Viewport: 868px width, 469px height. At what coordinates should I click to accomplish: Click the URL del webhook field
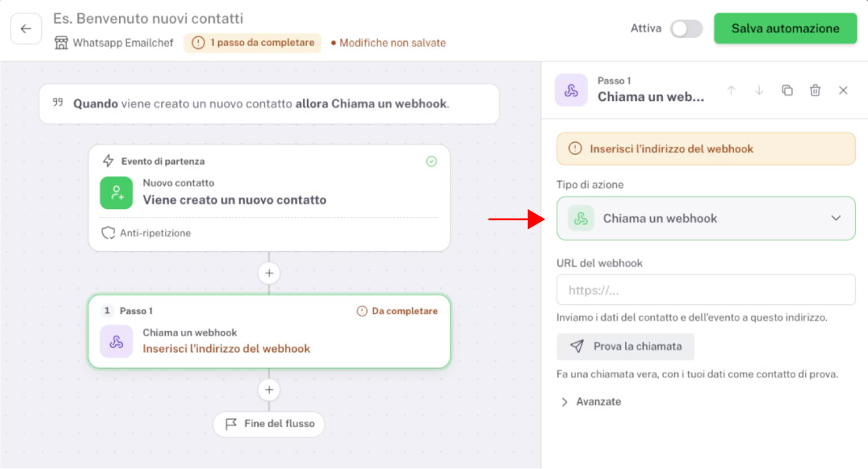point(705,290)
